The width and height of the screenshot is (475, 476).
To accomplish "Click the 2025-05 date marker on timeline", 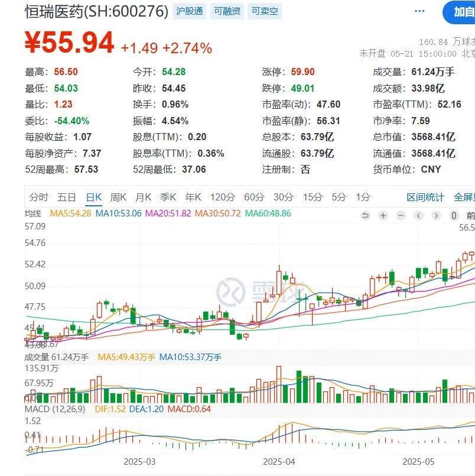I will click(x=418, y=462).
